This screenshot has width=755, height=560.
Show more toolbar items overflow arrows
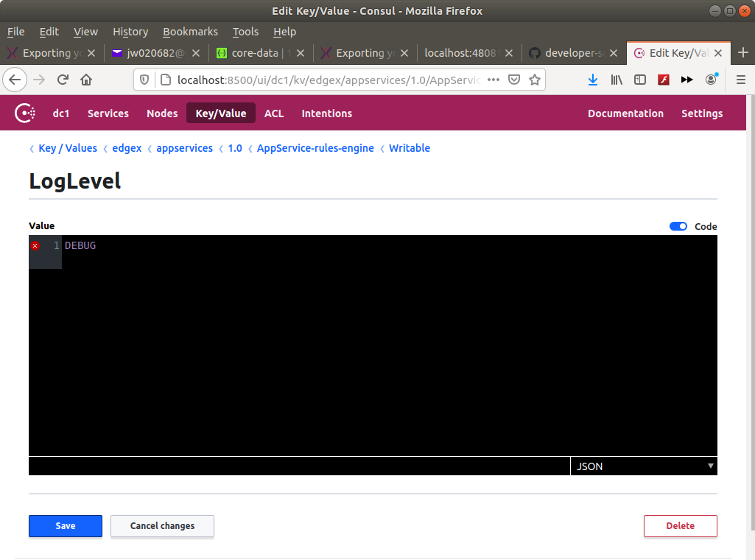click(x=687, y=80)
